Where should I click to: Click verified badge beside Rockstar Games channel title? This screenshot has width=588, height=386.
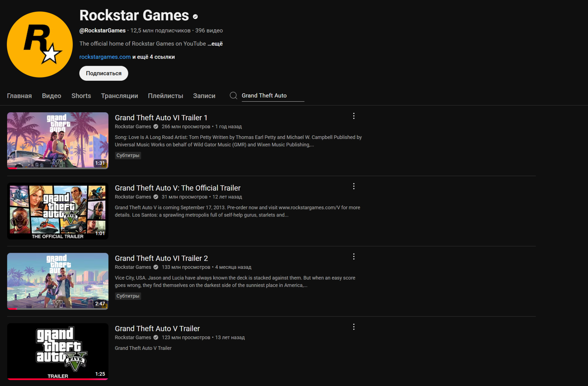click(196, 17)
